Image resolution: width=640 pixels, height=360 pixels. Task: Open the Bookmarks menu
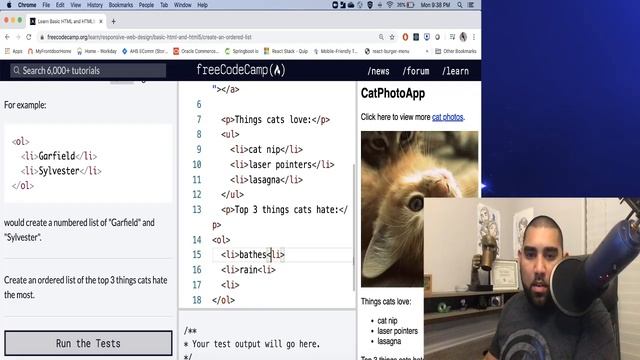click(x=121, y=5)
